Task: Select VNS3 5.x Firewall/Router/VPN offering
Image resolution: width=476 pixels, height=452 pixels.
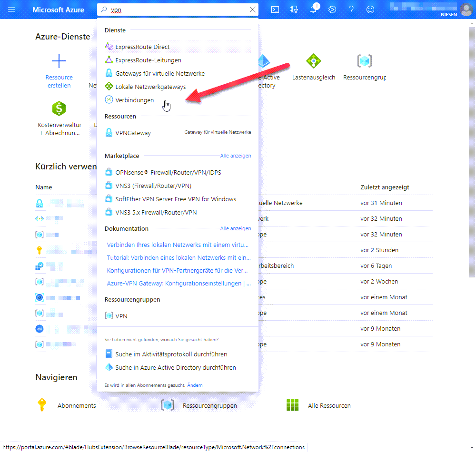Action: pos(178,212)
